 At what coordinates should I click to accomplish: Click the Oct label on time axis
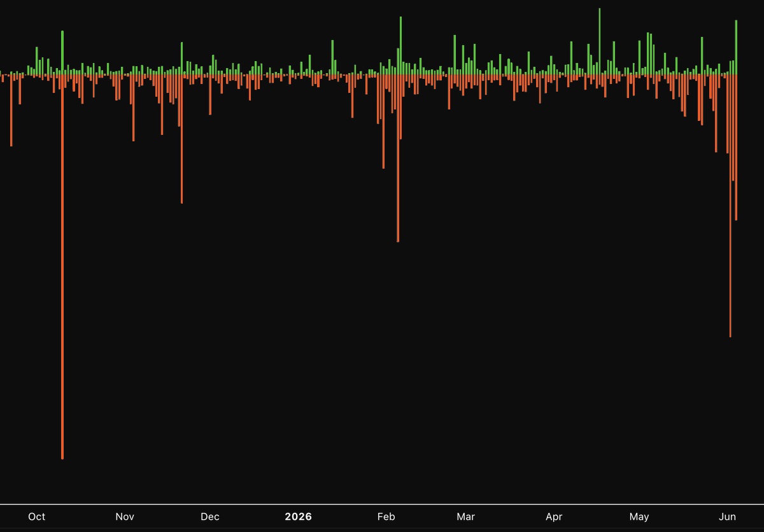click(x=37, y=517)
